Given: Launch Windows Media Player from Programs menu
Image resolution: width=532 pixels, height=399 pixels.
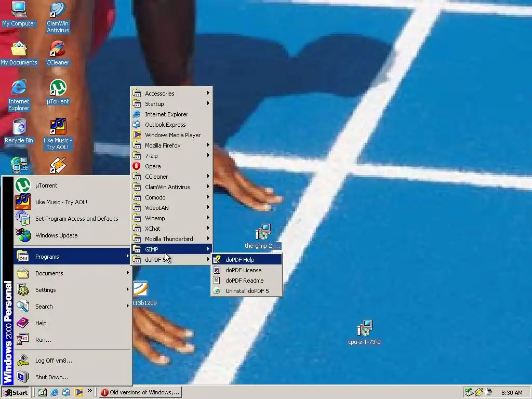Looking at the screenshot, I should pos(171,135).
